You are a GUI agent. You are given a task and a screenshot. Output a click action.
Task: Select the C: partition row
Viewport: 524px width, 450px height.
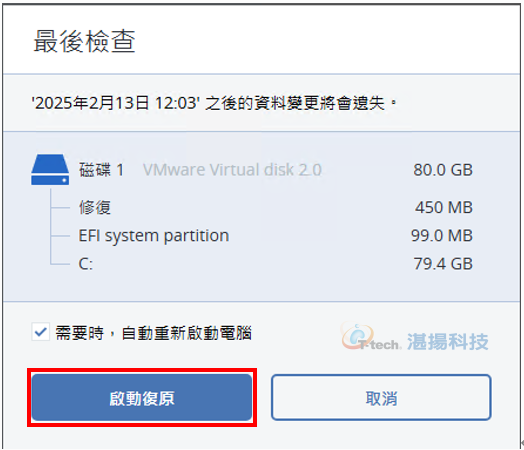coord(275,264)
